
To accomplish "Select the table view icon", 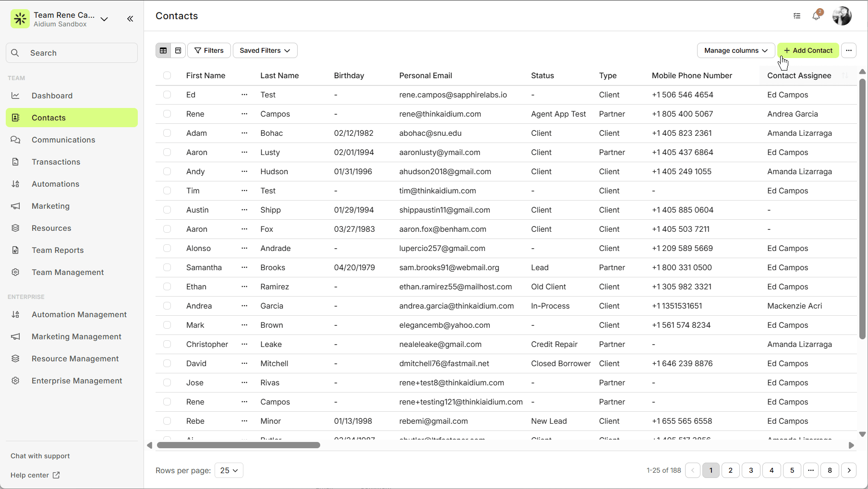I will (x=163, y=50).
